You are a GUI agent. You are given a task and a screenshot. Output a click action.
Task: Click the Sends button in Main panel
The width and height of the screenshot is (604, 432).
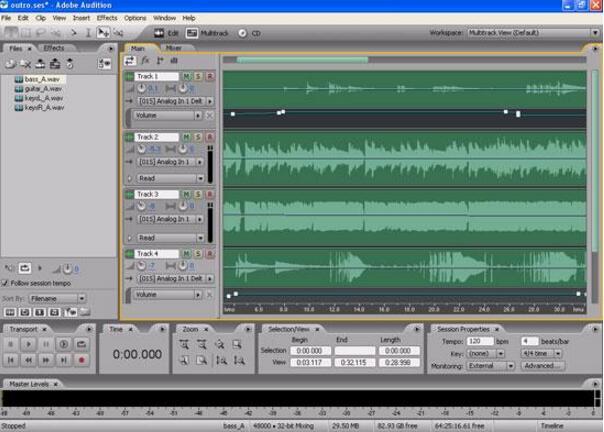point(160,61)
